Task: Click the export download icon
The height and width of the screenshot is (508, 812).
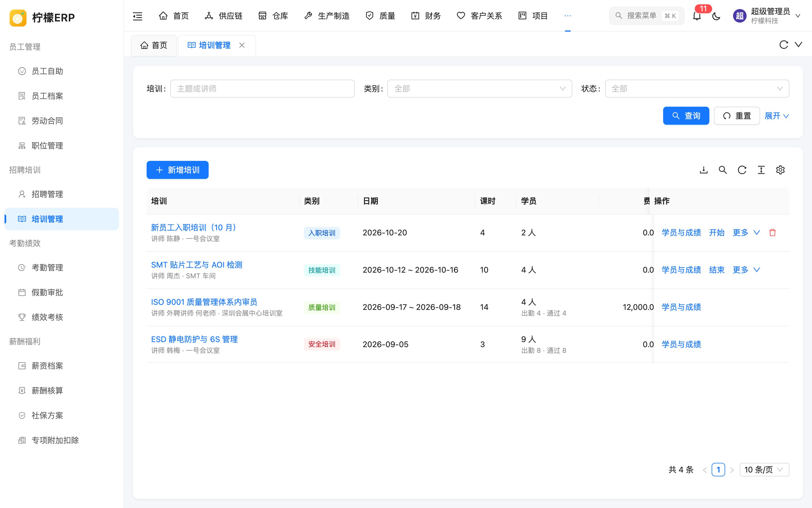Action: click(704, 170)
